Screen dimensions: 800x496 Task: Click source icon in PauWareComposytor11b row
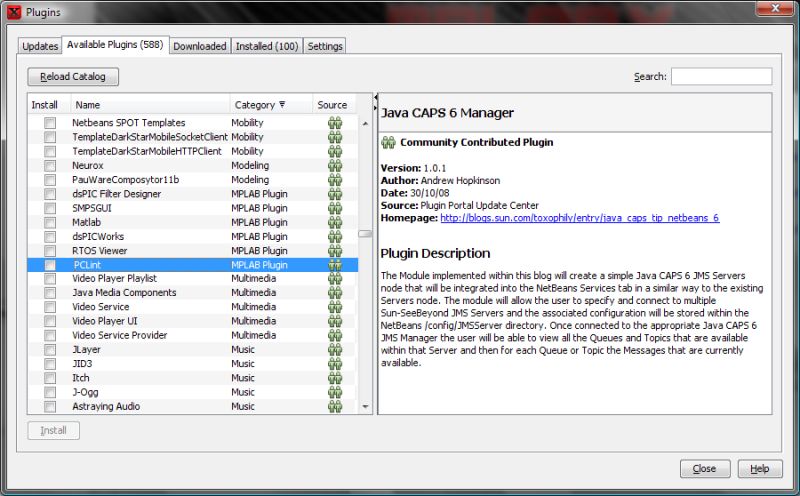coord(335,180)
